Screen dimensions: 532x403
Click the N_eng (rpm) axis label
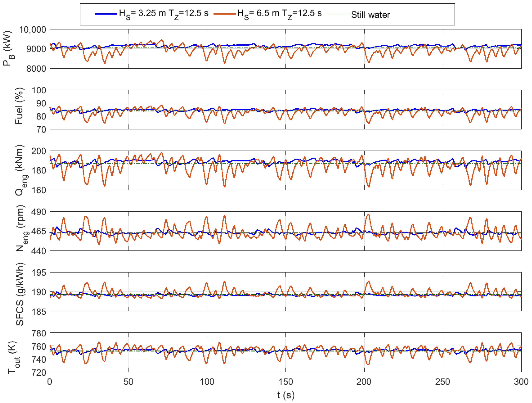pyautogui.click(x=21, y=228)
